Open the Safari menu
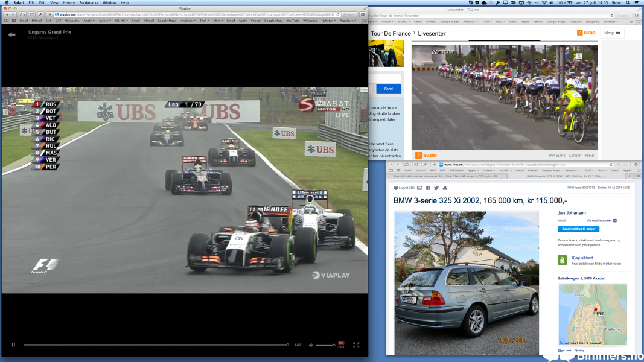Image resolution: width=644 pixels, height=362 pixels. point(19,2)
